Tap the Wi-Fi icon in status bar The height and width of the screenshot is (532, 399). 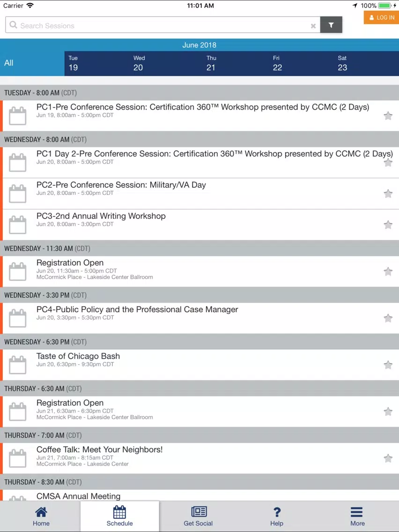[30, 6]
